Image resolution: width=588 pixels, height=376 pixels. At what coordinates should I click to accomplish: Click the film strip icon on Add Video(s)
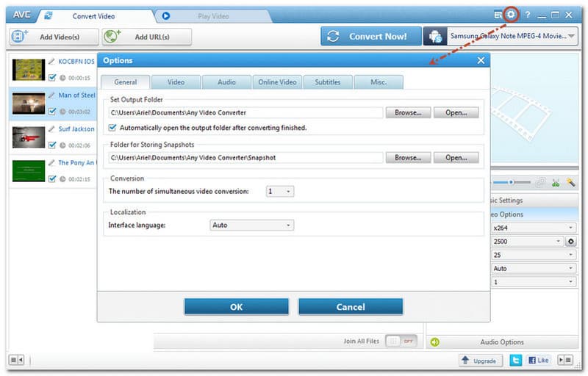19,36
